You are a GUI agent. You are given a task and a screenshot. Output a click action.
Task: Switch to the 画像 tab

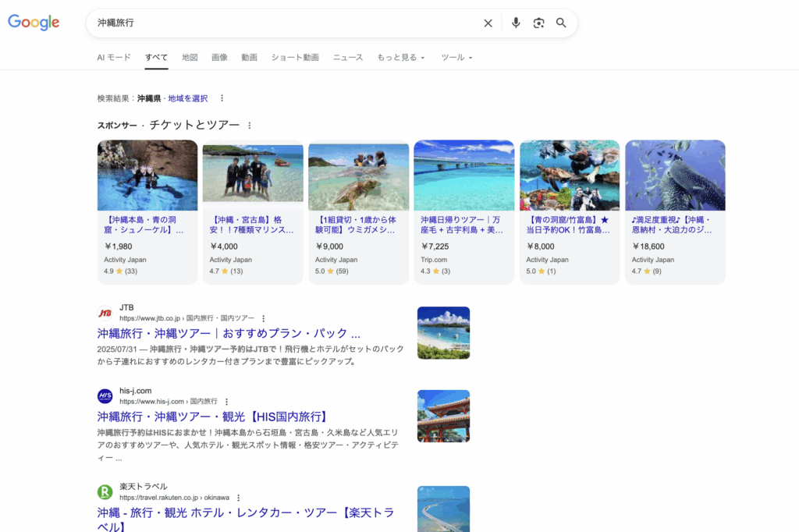[x=219, y=58]
